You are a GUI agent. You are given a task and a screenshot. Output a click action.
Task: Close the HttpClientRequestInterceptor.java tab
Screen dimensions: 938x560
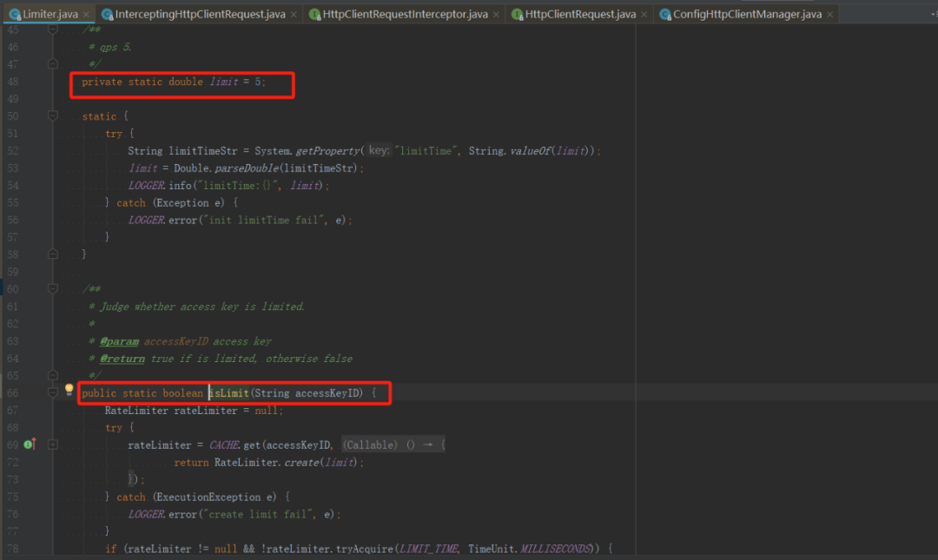pos(497,15)
